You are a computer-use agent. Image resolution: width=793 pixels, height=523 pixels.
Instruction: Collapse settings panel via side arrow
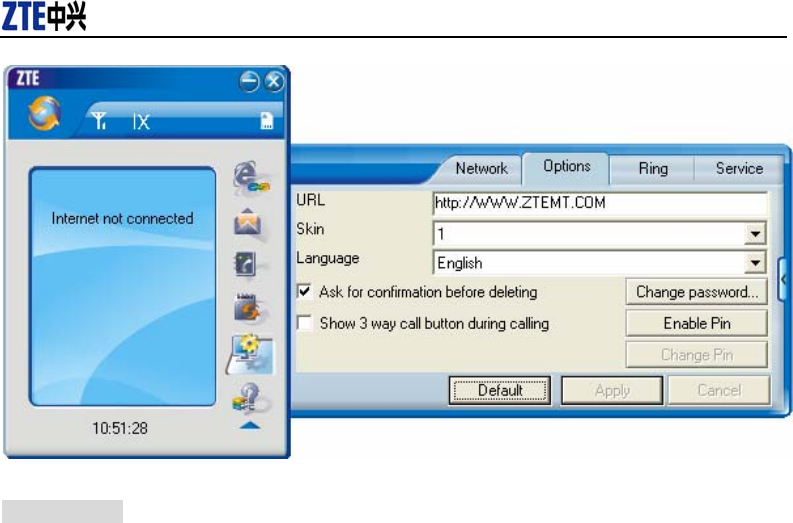pos(784,279)
